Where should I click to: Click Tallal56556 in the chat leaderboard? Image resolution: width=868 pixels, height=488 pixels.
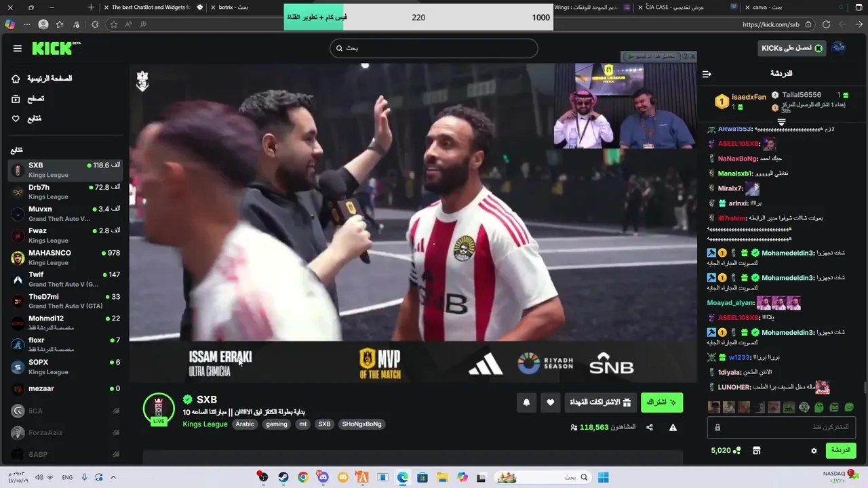pyautogui.click(x=802, y=95)
